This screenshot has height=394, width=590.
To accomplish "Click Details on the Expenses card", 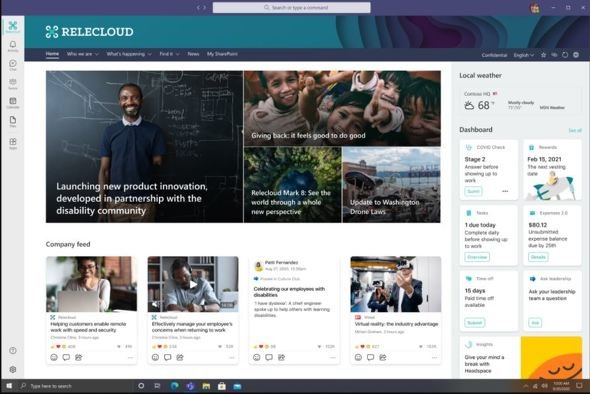I will (x=538, y=257).
